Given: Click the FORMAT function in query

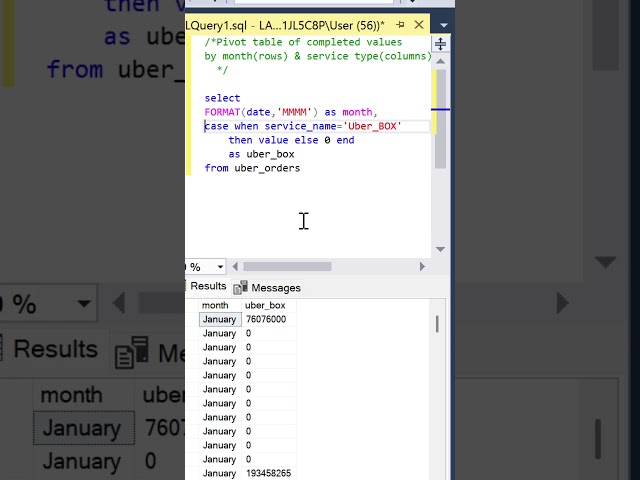Looking at the screenshot, I should (x=222, y=112).
